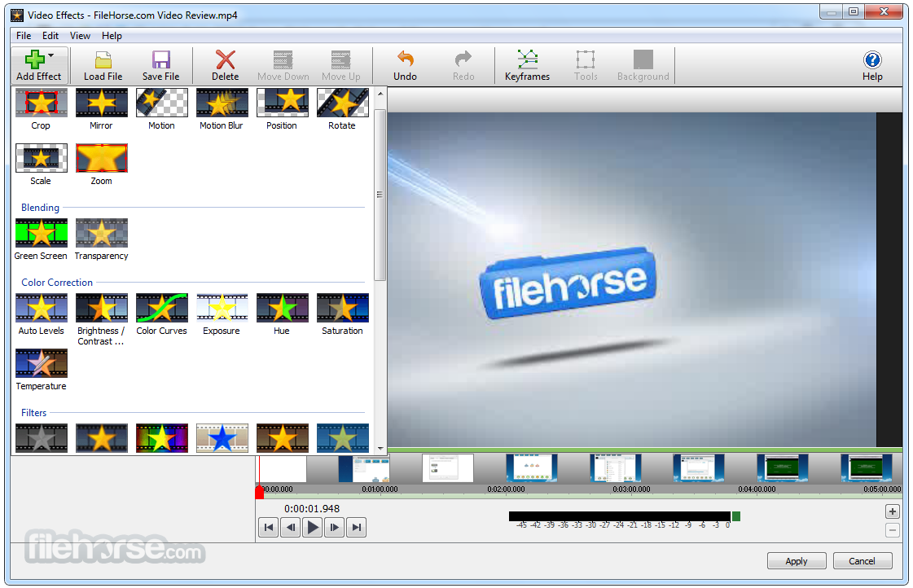Click the Cancel button

(863, 561)
